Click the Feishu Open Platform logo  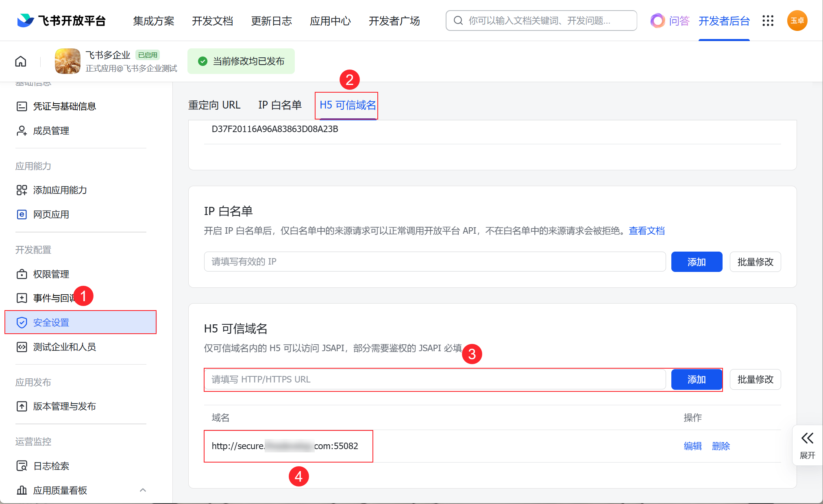[x=61, y=21]
